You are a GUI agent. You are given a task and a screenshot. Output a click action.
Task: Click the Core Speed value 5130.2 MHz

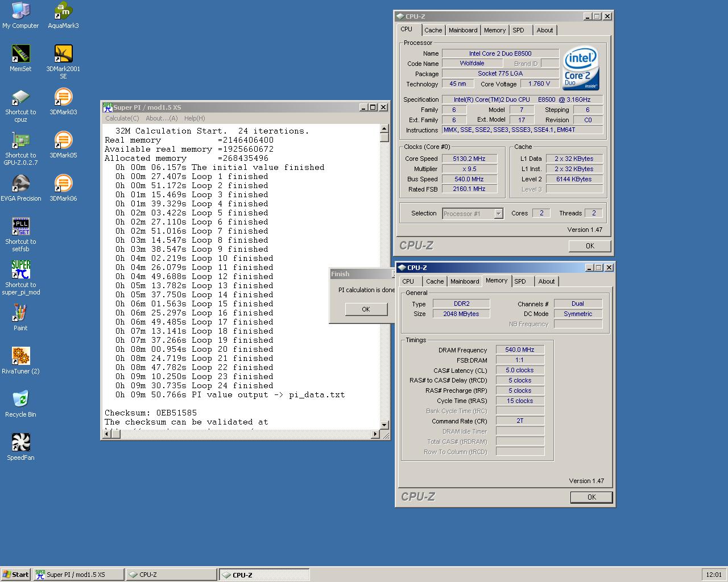pos(469,159)
